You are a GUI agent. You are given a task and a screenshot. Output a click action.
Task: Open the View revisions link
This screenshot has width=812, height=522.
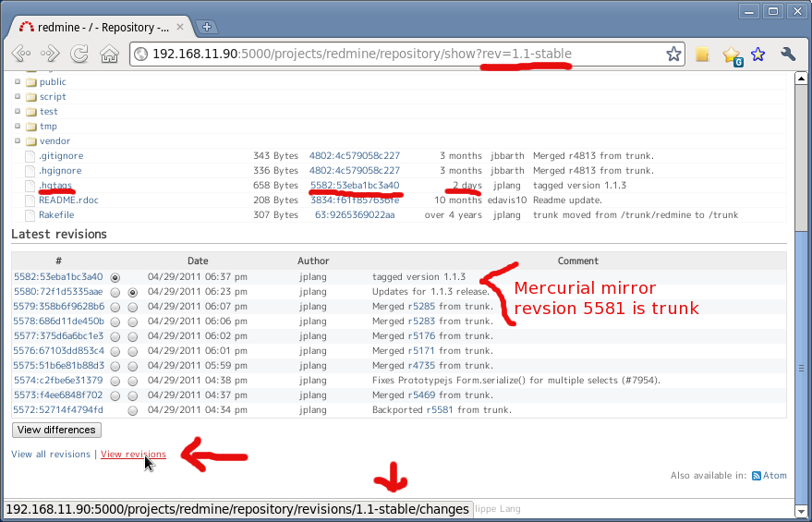133,455
